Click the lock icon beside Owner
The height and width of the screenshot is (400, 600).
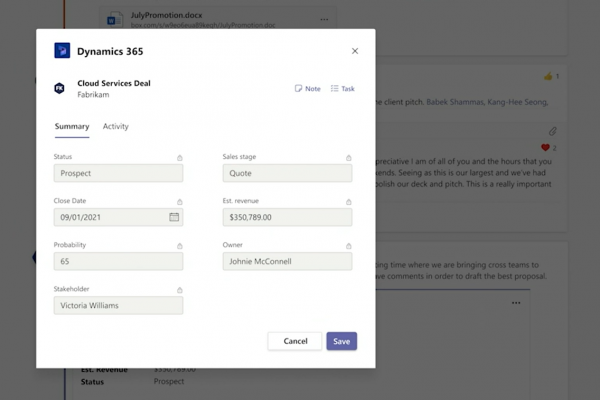[349, 246]
